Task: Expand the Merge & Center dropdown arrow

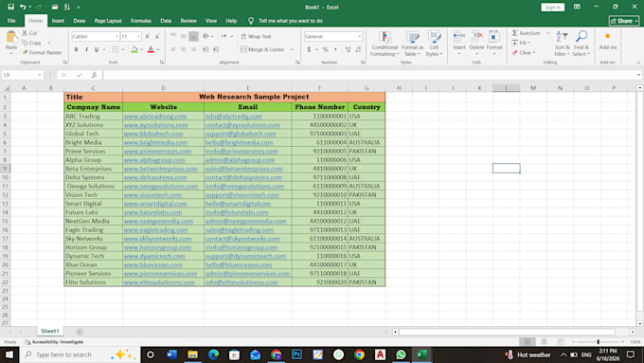Action: (x=293, y=49)
